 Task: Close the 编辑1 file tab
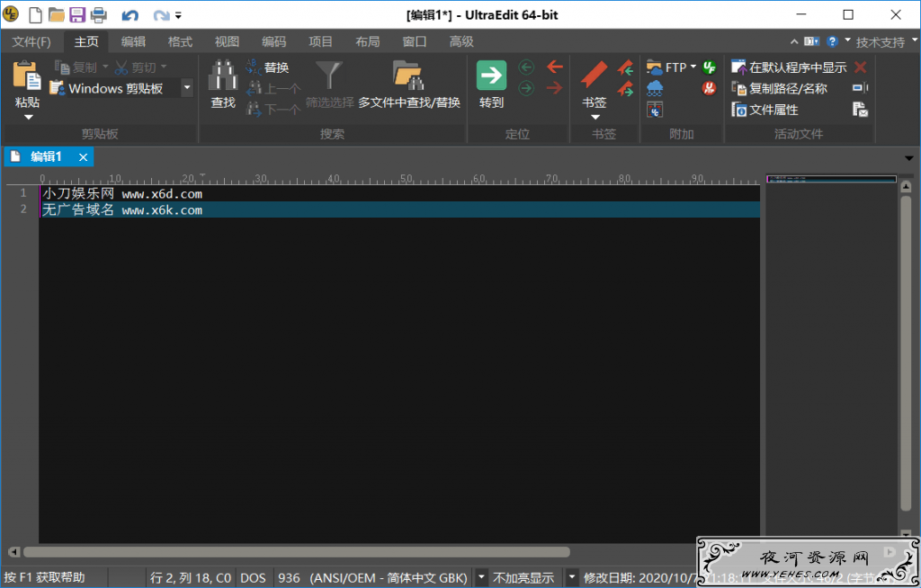tap(84, 156)
